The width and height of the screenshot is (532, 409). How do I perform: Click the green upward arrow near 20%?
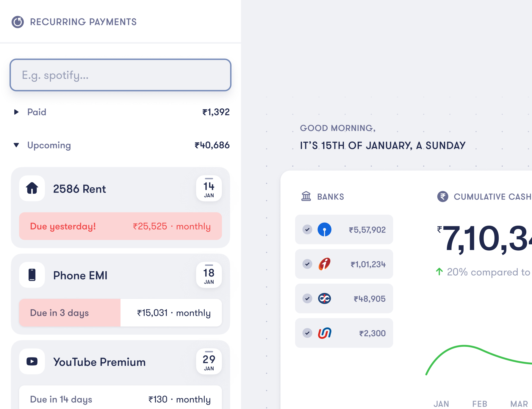coord(439,271)
